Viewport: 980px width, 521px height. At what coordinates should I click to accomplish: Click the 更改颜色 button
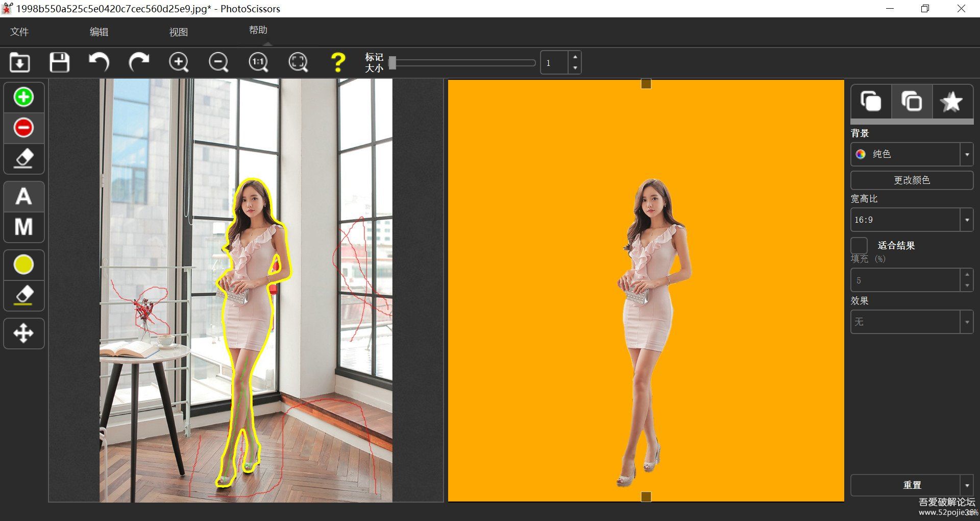912,180
